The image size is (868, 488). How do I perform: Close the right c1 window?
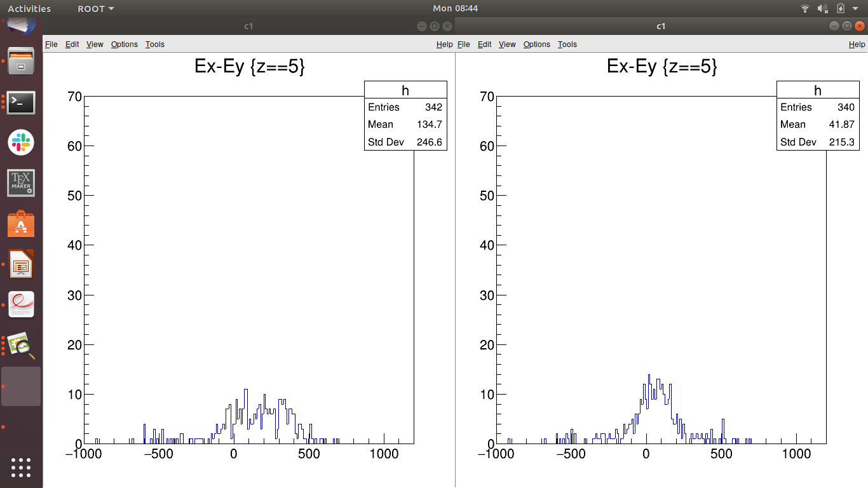tap(860, 26)
